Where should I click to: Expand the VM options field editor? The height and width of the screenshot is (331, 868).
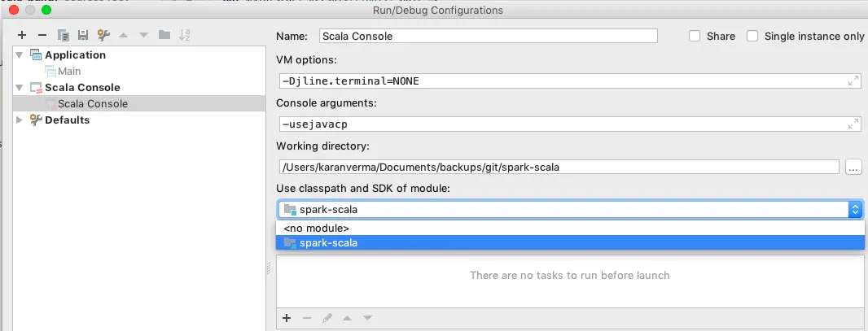coord(853,81)
